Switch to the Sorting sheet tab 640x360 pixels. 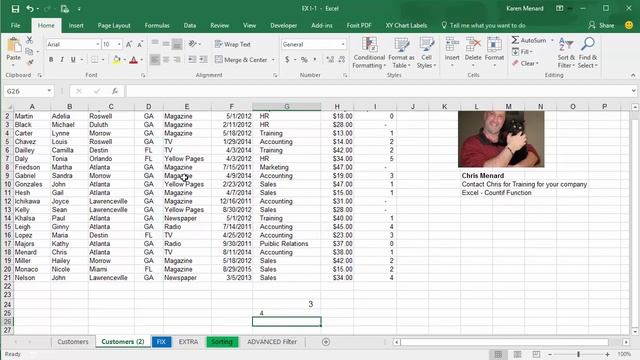tap(222, 342)
